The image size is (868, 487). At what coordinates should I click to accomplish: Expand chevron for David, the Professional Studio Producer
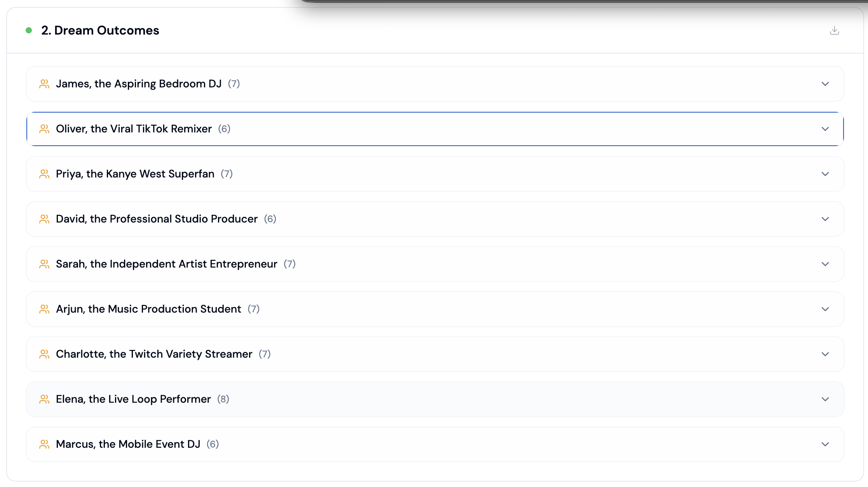[x=825, y=219]
